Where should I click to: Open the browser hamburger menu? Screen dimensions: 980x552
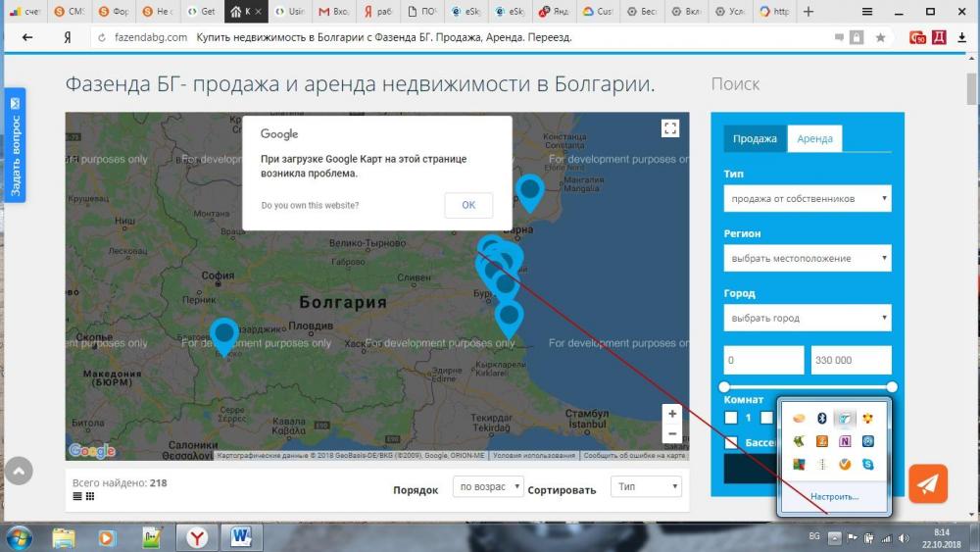tap(867, 11)
